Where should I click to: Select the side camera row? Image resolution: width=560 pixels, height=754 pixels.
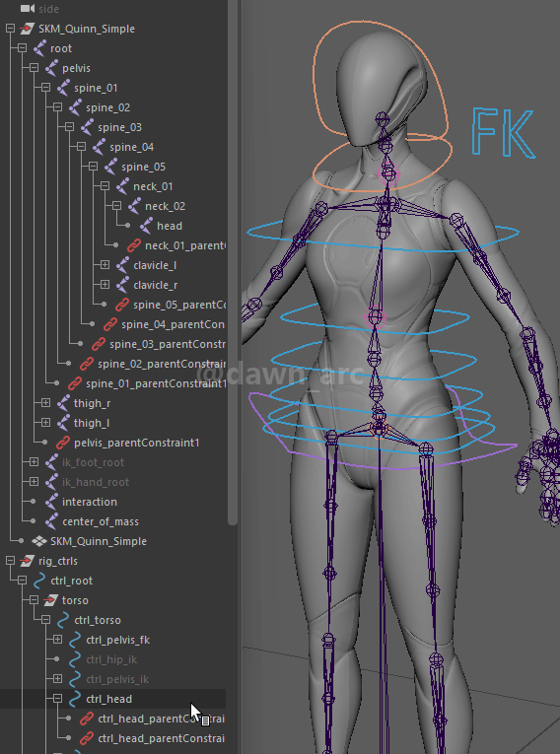tap(48, 9)
